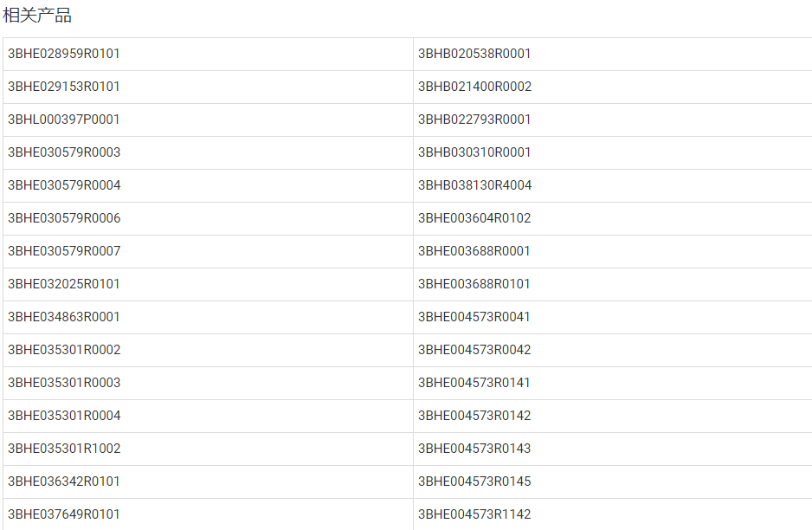Open item 3BHE004573R0142

[474, 416]
